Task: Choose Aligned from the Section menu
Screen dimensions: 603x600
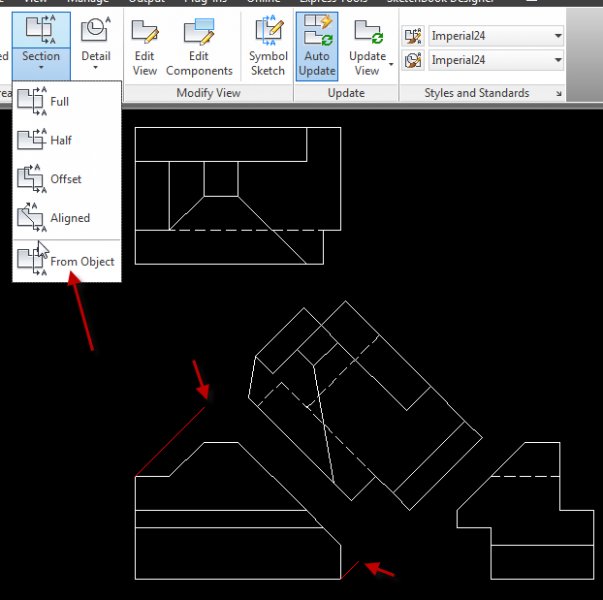Action: click(x=67, y=218)
